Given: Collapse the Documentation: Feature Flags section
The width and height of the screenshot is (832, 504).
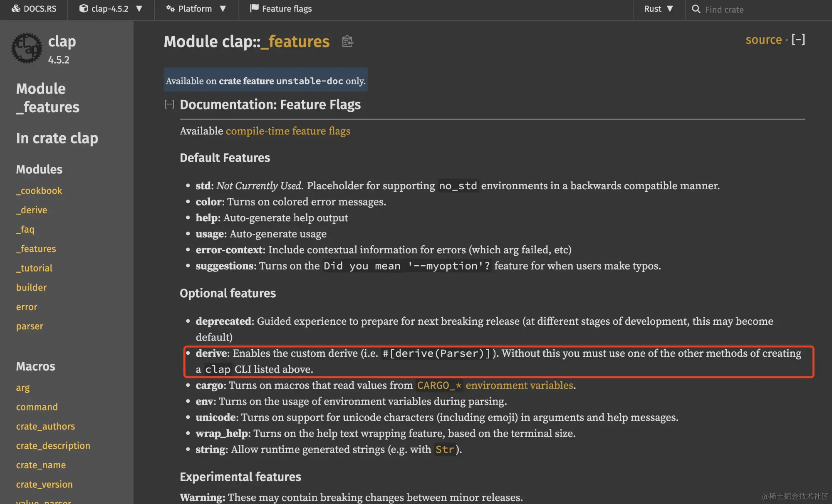Looking at the screenshot, I should pyautogui.click(x=169, y=104).
